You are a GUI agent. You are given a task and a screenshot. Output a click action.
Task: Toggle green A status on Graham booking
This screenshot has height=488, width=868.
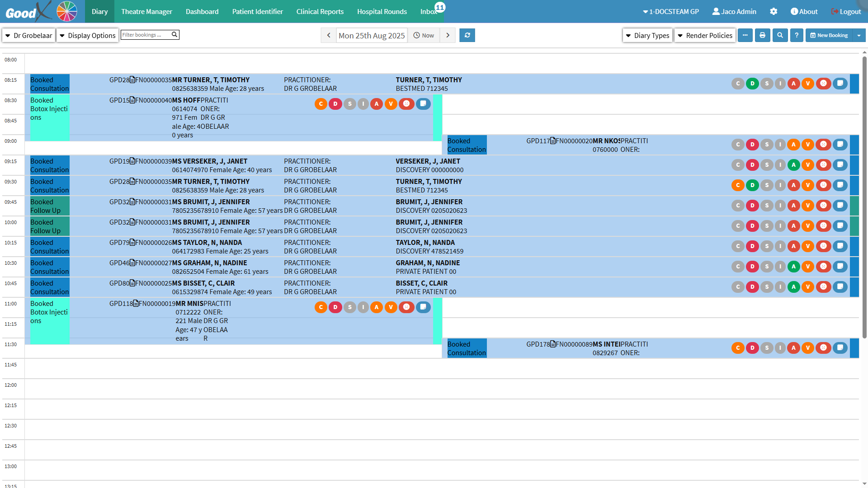point(793,267)
